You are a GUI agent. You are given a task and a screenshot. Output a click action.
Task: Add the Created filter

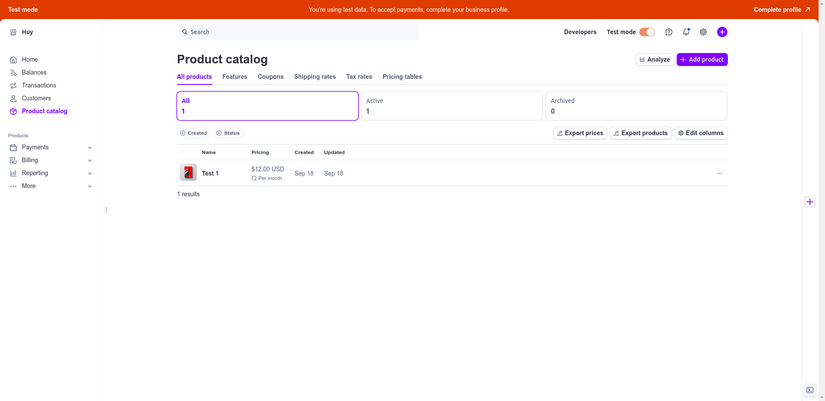click(194, 133)
